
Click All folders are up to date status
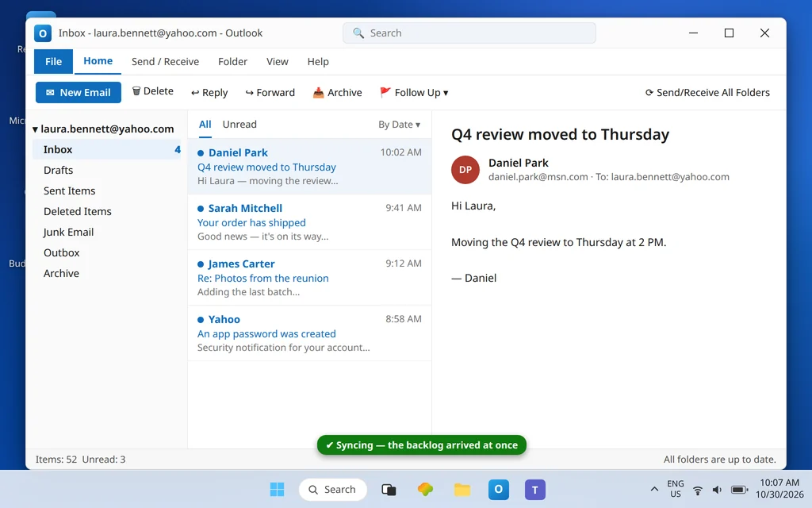pos(720,460)
